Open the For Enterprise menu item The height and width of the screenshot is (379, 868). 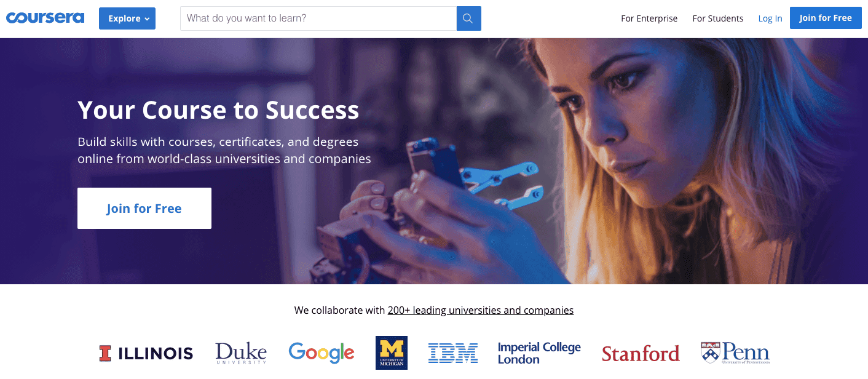click(x=649, y=18)
